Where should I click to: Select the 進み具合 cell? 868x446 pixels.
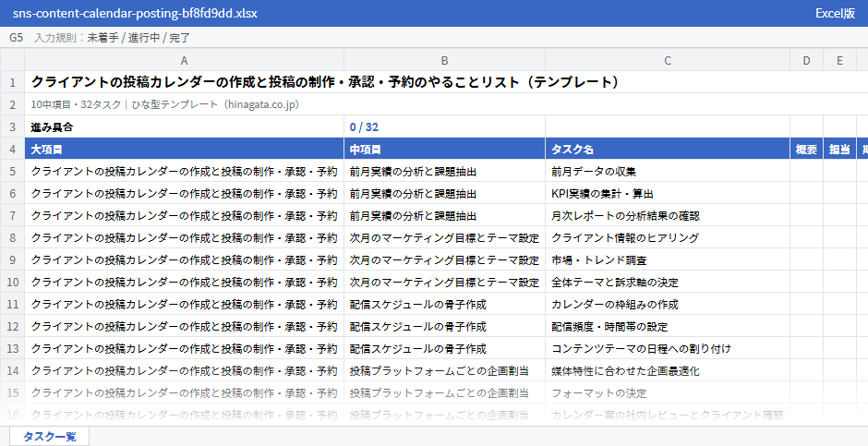tap(185, 127)
